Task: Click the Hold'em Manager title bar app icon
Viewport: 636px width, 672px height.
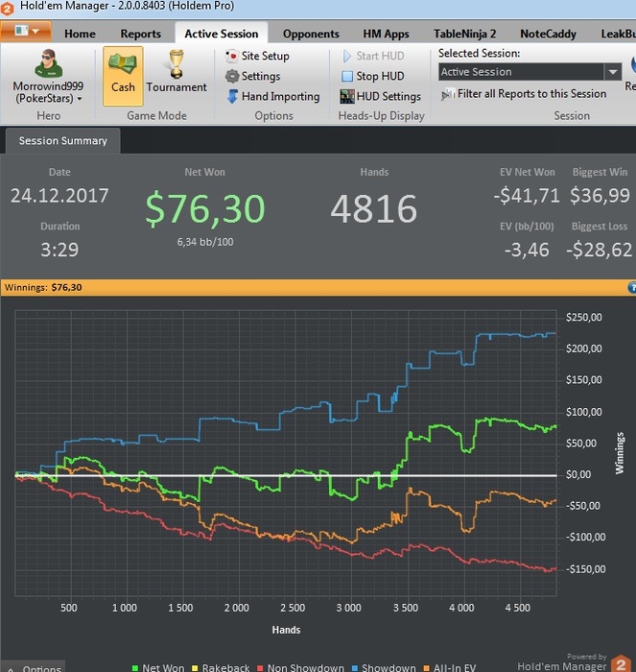Action: point(7,8)
